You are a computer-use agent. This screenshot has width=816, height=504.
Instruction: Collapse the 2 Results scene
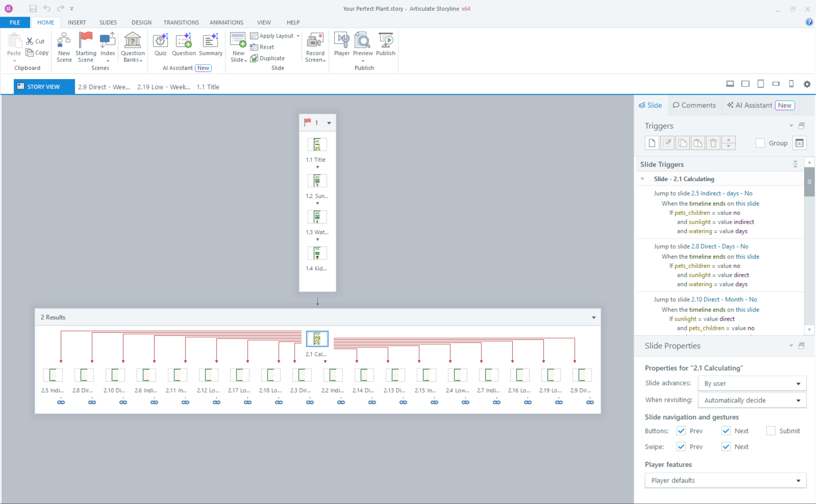click(x=594, y=317)
